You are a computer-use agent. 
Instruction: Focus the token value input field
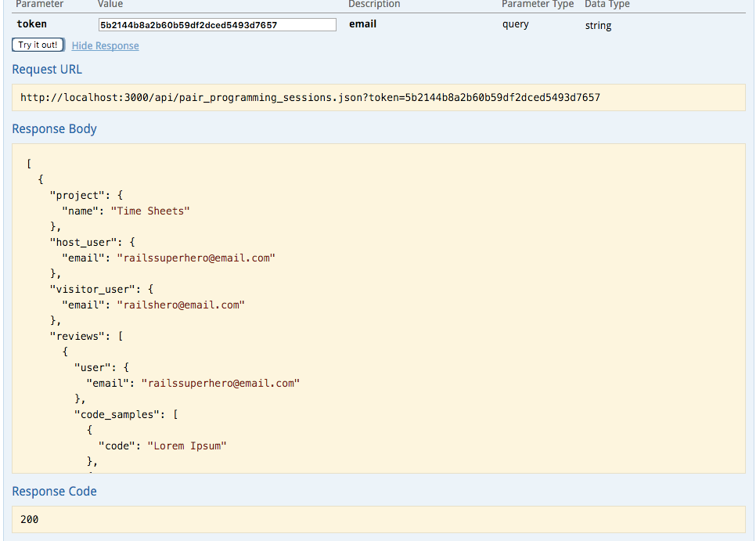tap(217, 25)
